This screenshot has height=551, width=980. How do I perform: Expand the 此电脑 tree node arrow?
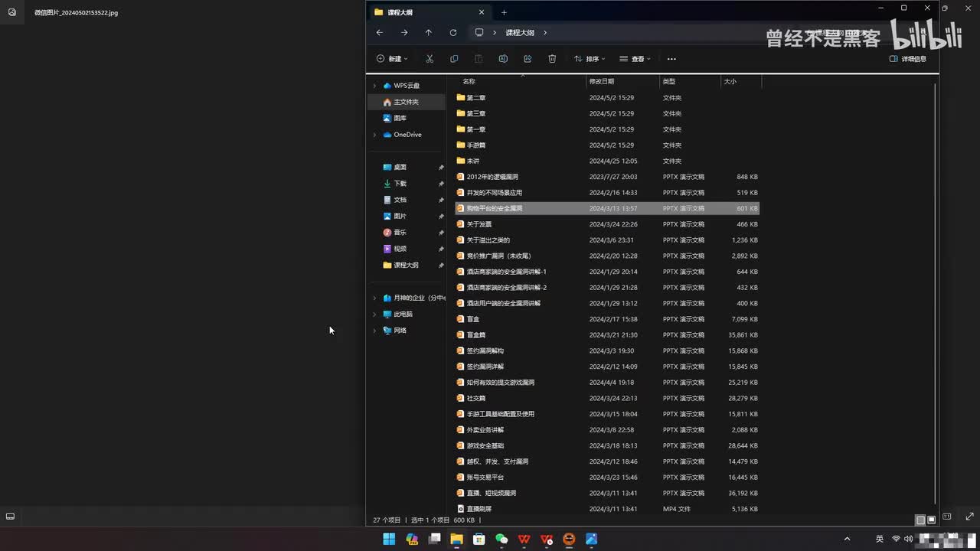coord(374,315)
